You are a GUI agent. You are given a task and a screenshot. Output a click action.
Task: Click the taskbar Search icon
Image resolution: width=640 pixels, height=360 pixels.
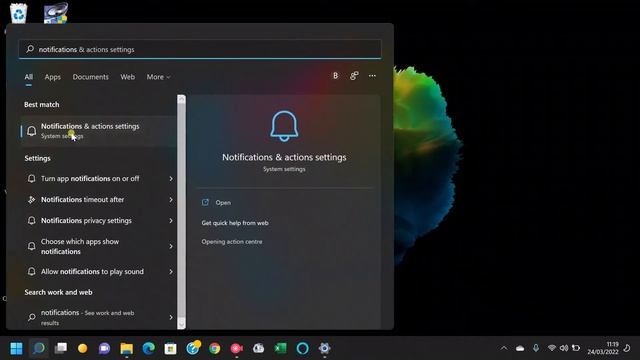tap(39, 348)
